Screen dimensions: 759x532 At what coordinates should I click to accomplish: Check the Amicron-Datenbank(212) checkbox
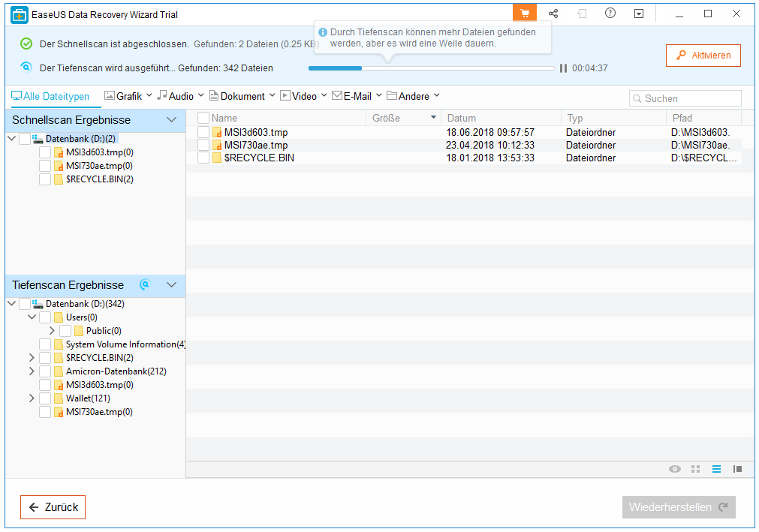point(45,371)
